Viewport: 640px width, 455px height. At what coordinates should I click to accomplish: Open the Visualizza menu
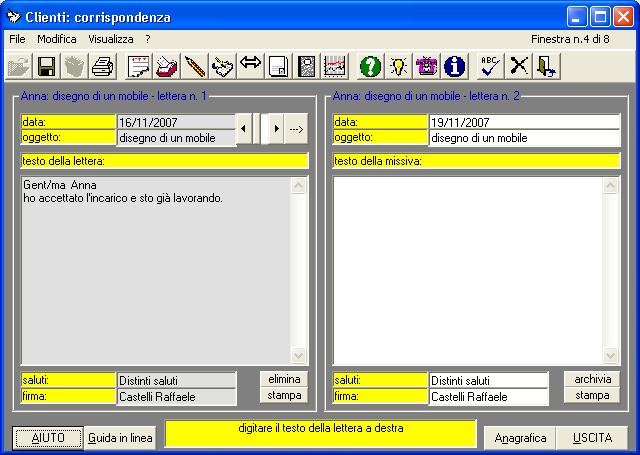point(110,38)
